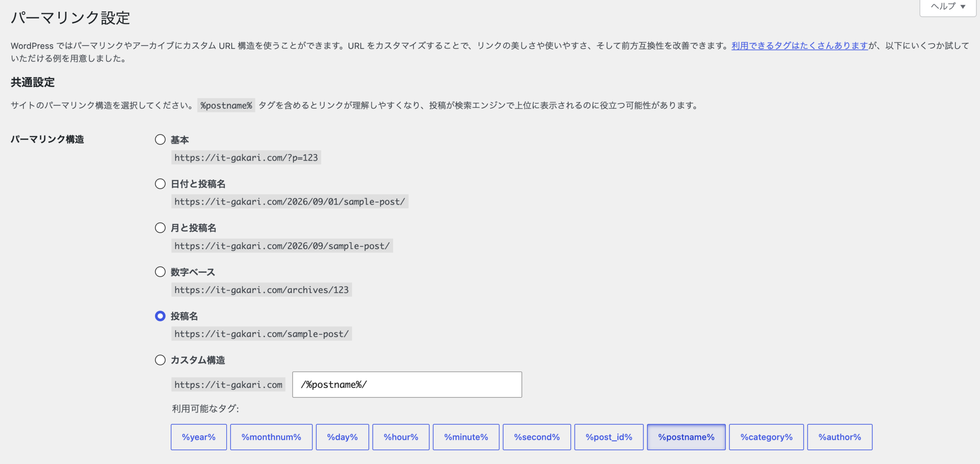Add the %day% tag button

click(343, 437)
